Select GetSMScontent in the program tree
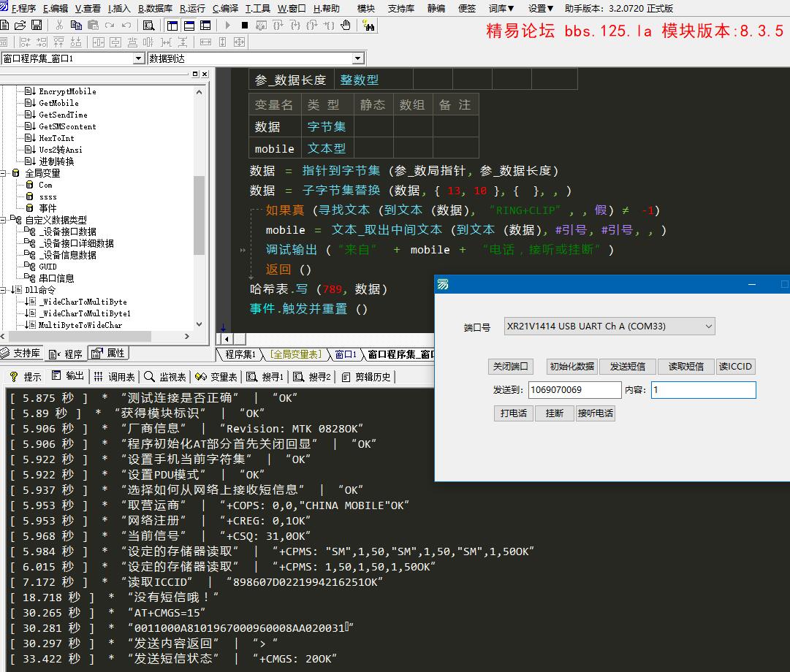This screenshot has width=790, height=672. click(x=67, y=126)
